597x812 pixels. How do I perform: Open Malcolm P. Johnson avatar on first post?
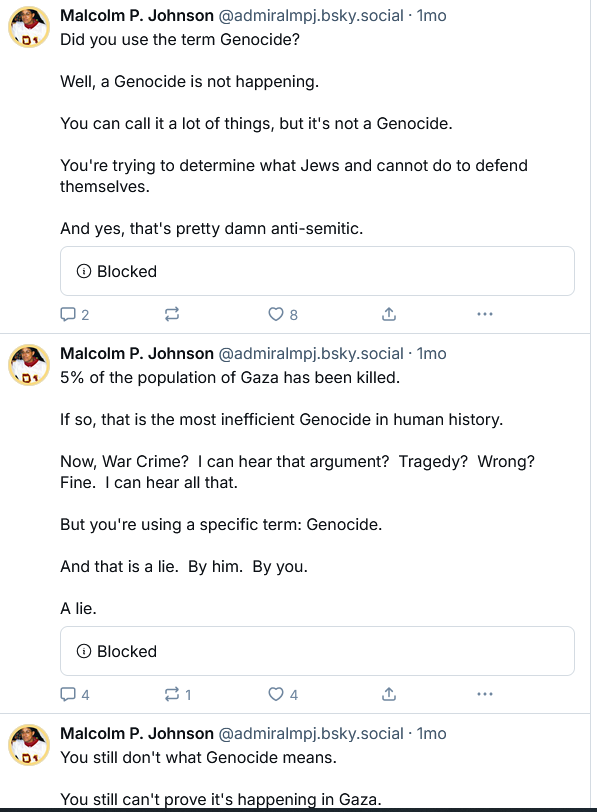tap(29, 27)
